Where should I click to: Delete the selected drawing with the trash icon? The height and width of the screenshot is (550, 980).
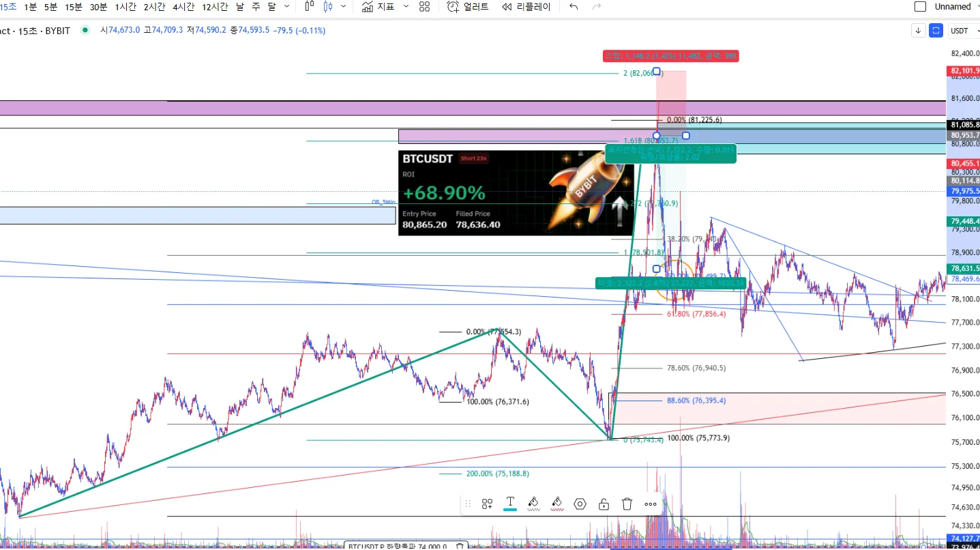[627, 504]
